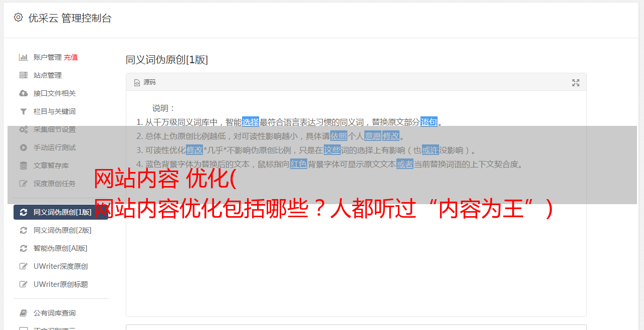Click the book icon for 公有词库查询

[23, 313]
